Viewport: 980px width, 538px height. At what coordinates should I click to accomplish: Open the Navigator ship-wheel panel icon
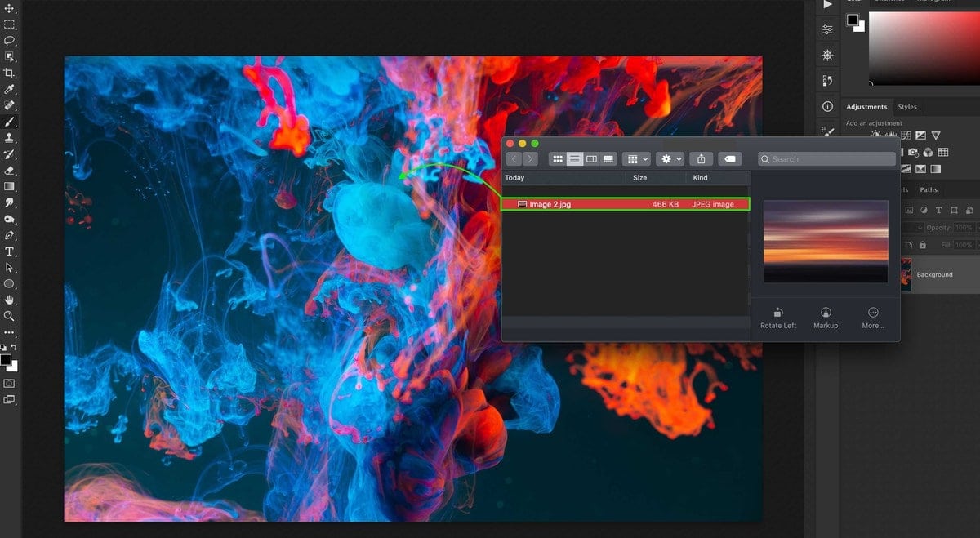click(827, 56)
